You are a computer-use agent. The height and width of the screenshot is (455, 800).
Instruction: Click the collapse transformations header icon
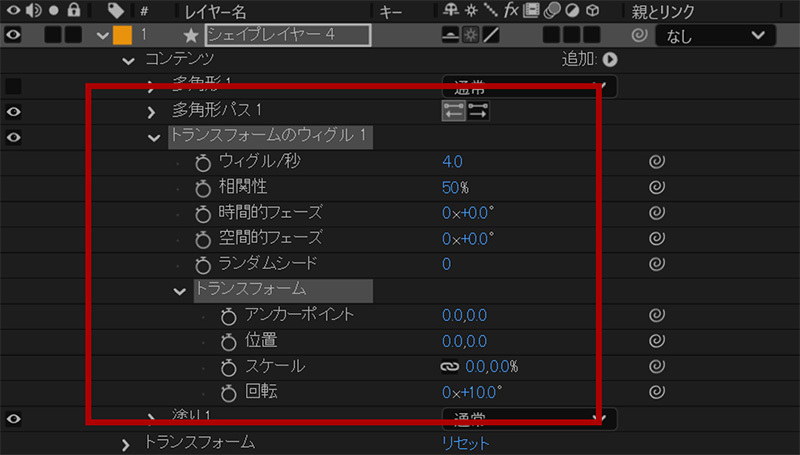(x=471, y=10)
